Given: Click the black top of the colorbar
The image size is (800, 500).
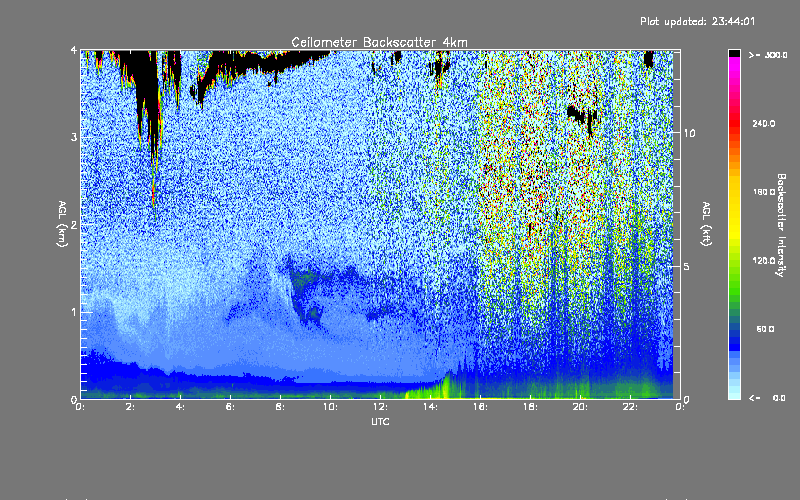Looking at the screenshot, I should pos(734,53).
